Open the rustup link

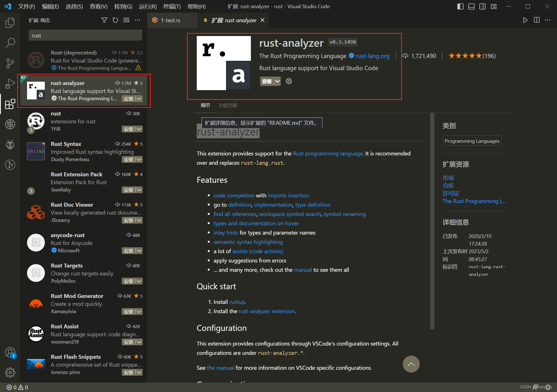pyautogui.click(x=237, y=302)
